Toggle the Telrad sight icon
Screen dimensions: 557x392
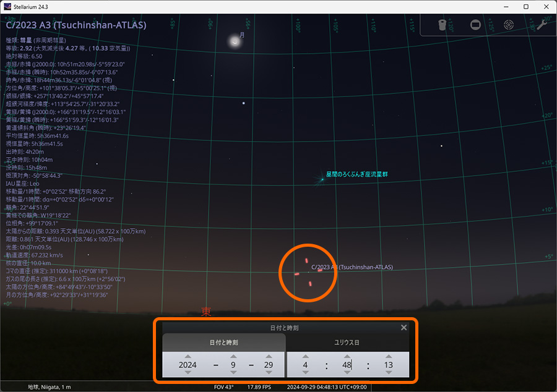pos(509,25)
